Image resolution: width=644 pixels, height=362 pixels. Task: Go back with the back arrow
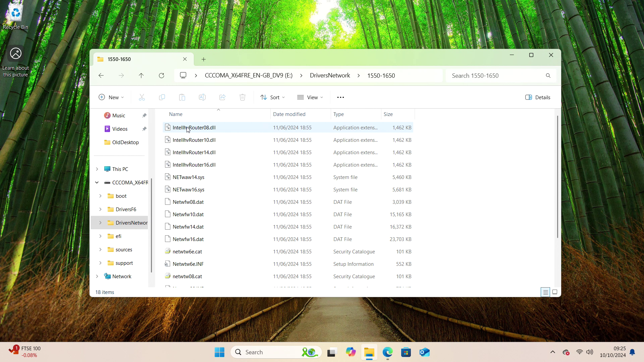coord(101,75)
